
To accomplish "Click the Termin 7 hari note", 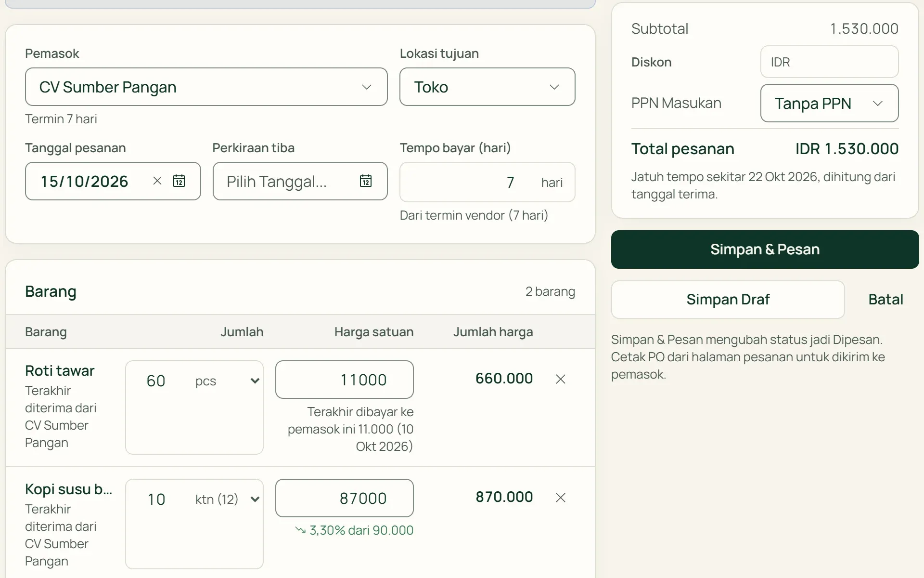I will 61,119.
